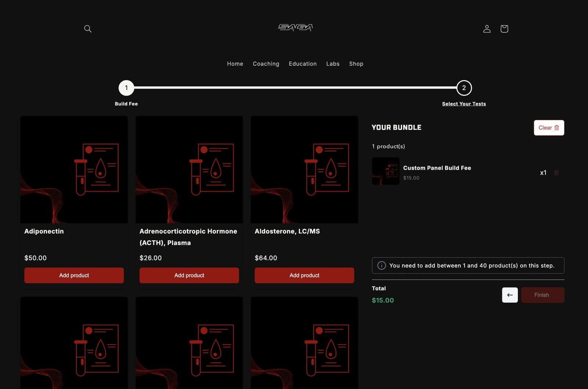Click the $50.00 Adiponectin price
Screen dimensions: 588x389
point(35,258)
